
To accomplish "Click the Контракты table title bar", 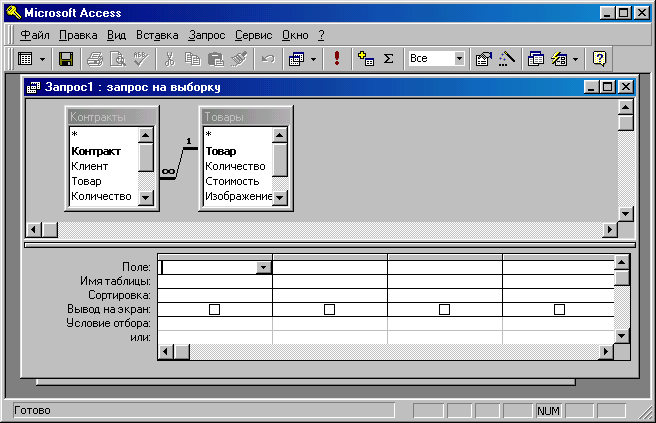I will pyautogui.click(x=112, y=117).
